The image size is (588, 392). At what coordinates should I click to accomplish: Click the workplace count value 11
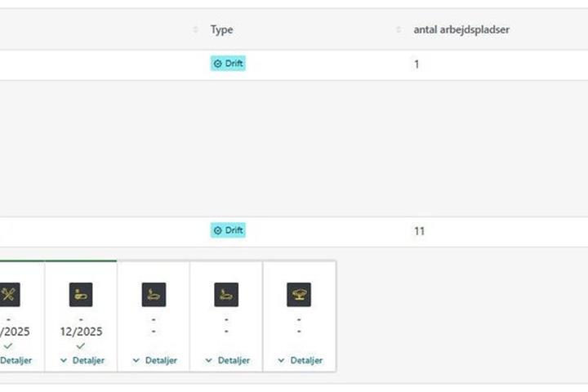419,231
